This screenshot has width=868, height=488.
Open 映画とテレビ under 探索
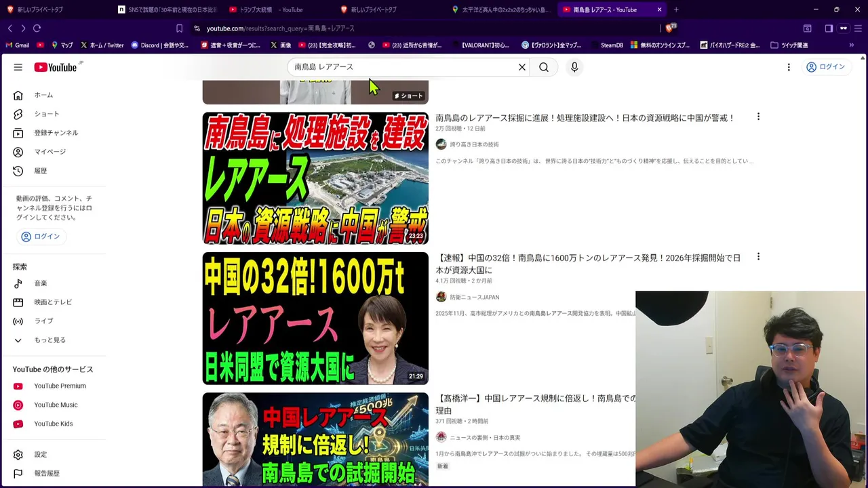pos(53,302)
